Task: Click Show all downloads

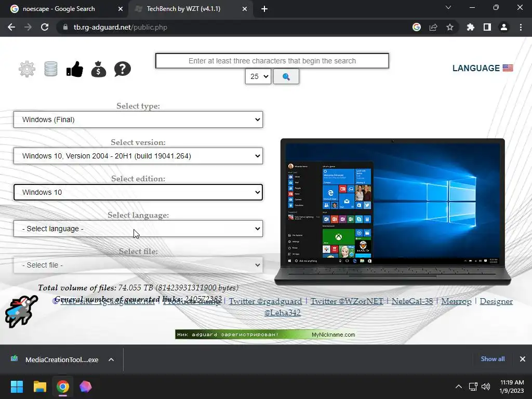Action: click(493, 359)
